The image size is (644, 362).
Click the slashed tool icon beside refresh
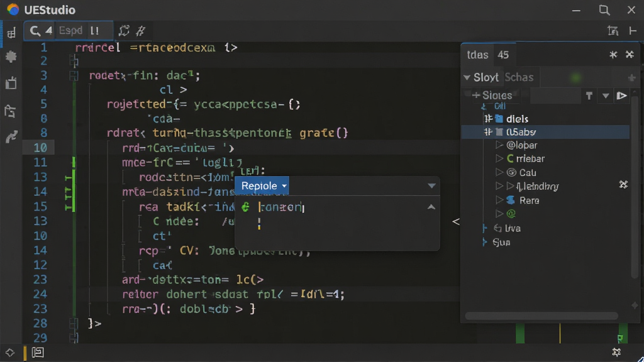click(141, 30)
